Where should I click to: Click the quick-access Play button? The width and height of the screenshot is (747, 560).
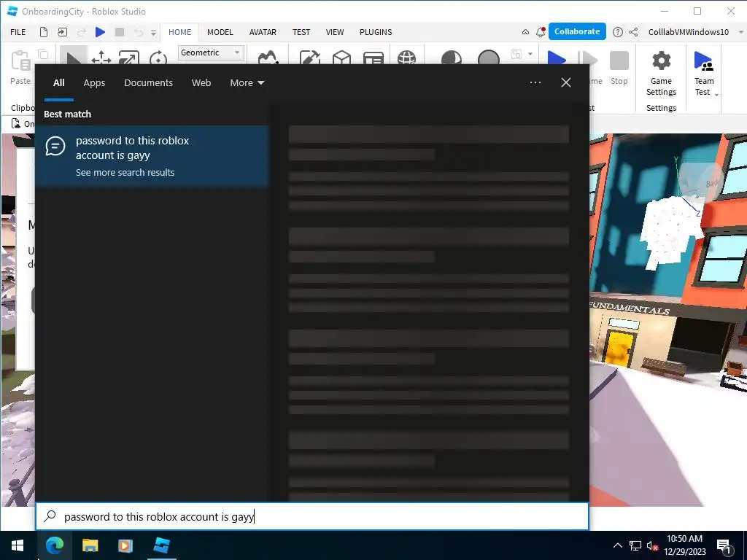pos(100,32)
